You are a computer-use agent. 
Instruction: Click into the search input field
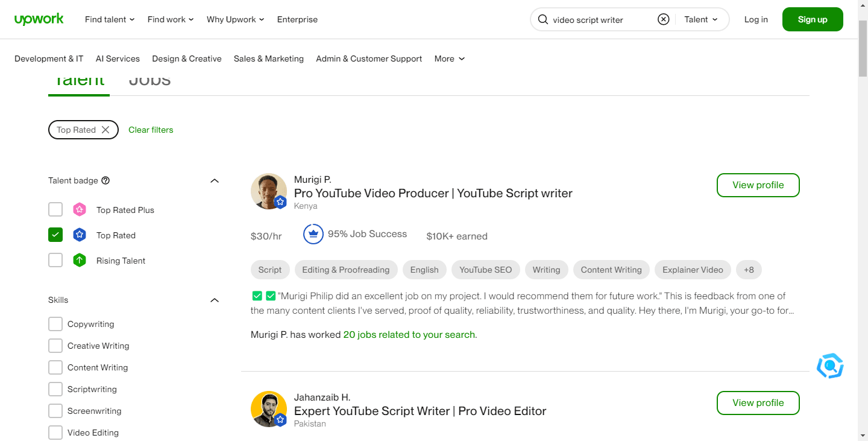point(603,19)
